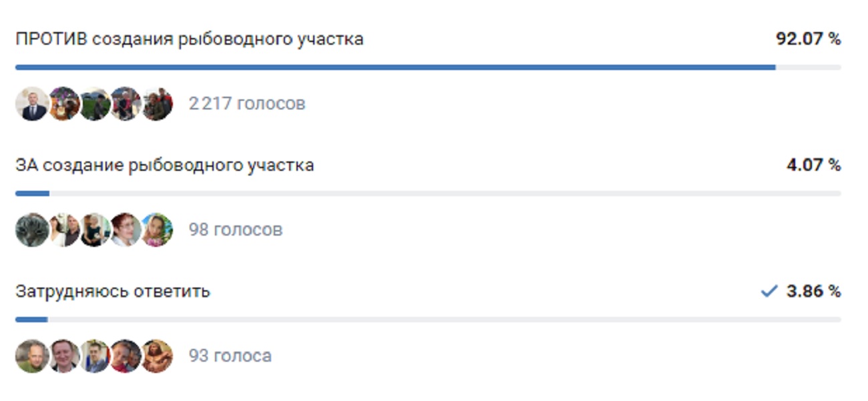
Task: Click the ЗА option's progress bar
Action: (427, 193)
